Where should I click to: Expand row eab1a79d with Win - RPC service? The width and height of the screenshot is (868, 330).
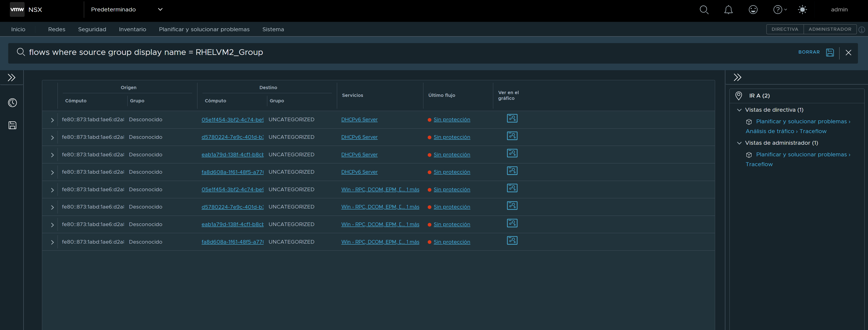pyautogui.click(x=52, y=225)
